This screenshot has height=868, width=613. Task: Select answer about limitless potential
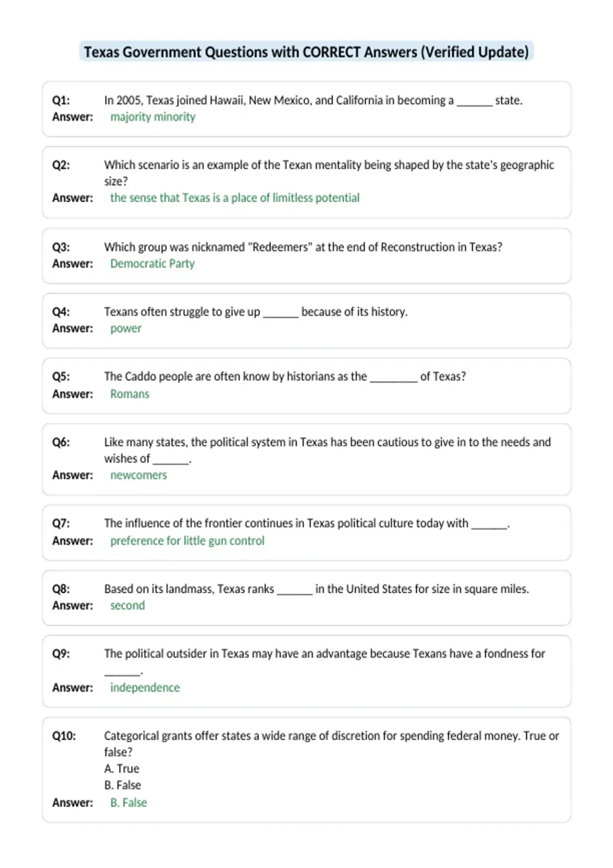[234, 198]
